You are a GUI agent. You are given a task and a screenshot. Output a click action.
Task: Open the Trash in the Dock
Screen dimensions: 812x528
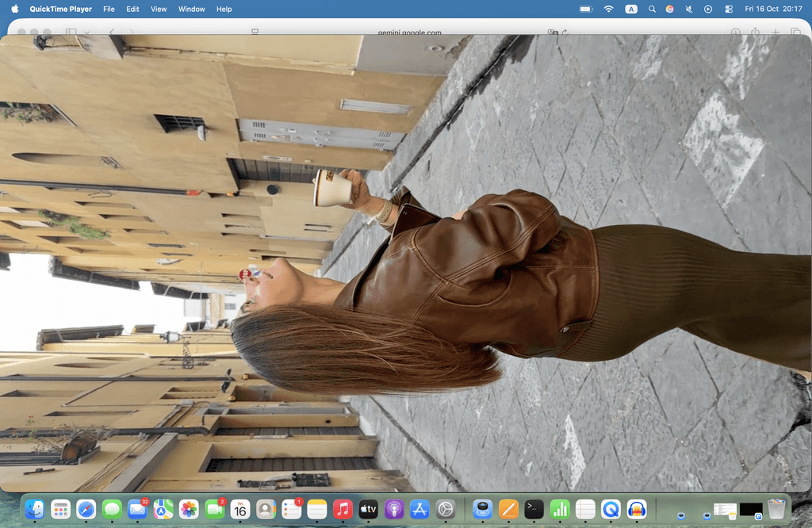[776, 510]
